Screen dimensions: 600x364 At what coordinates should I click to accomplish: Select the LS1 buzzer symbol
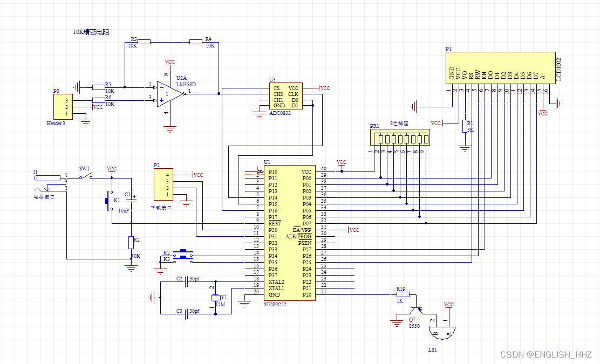click(x=442, y=333)
